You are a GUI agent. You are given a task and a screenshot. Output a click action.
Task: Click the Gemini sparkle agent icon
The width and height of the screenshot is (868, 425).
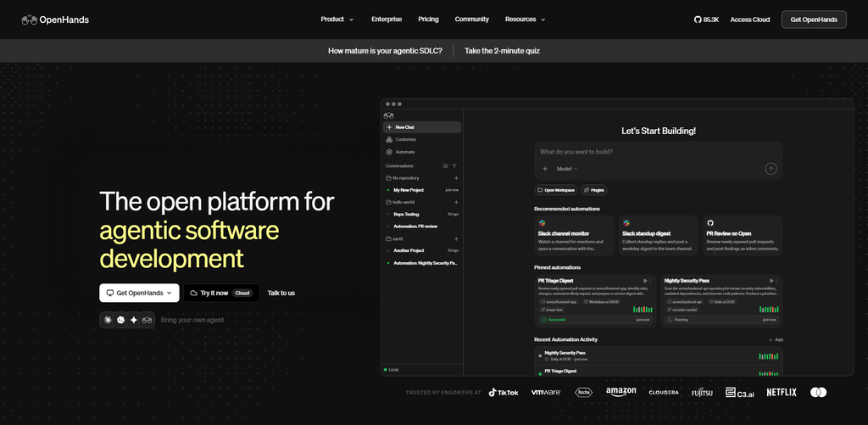coord(133,320)
